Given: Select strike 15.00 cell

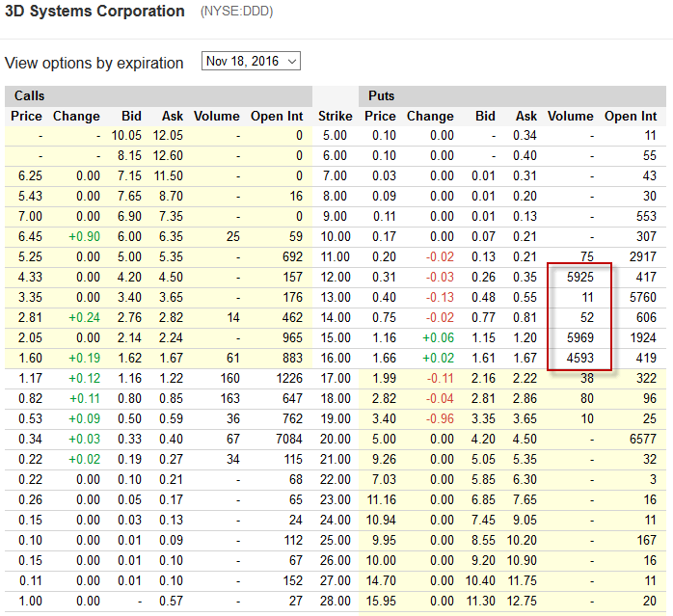Looking at the screenshot, I should 336,337.
